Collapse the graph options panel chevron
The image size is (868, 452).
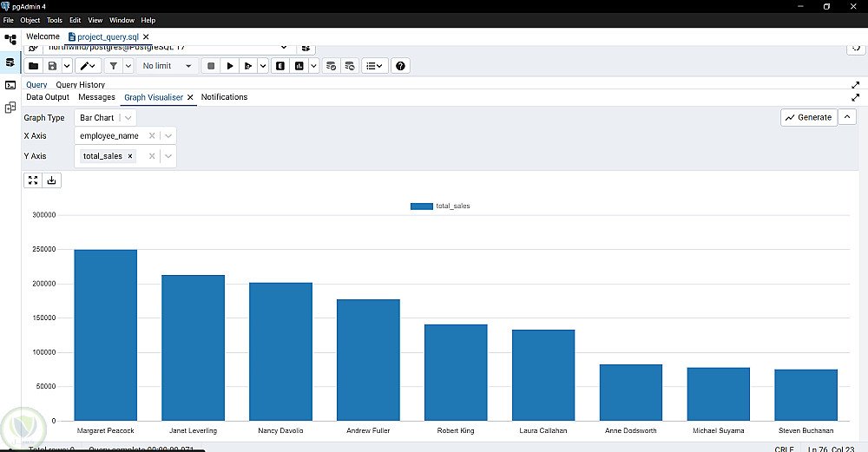[847, 117]
